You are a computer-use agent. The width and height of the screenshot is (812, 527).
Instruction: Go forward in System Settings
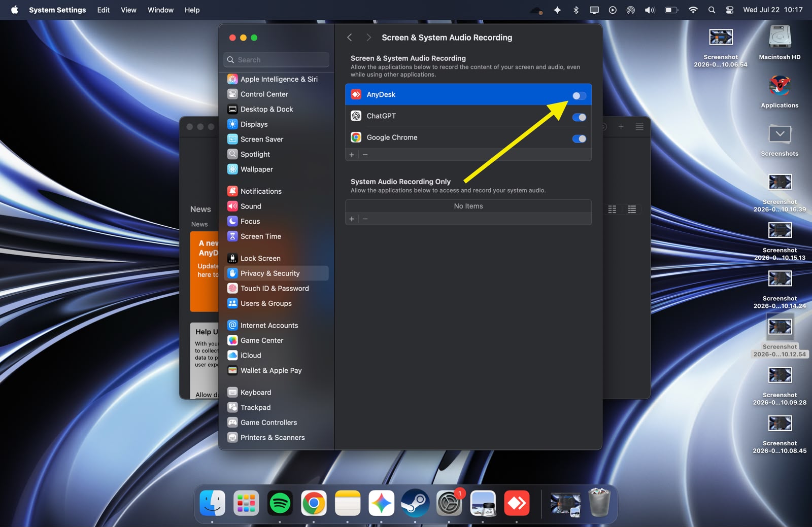[369, 38]
